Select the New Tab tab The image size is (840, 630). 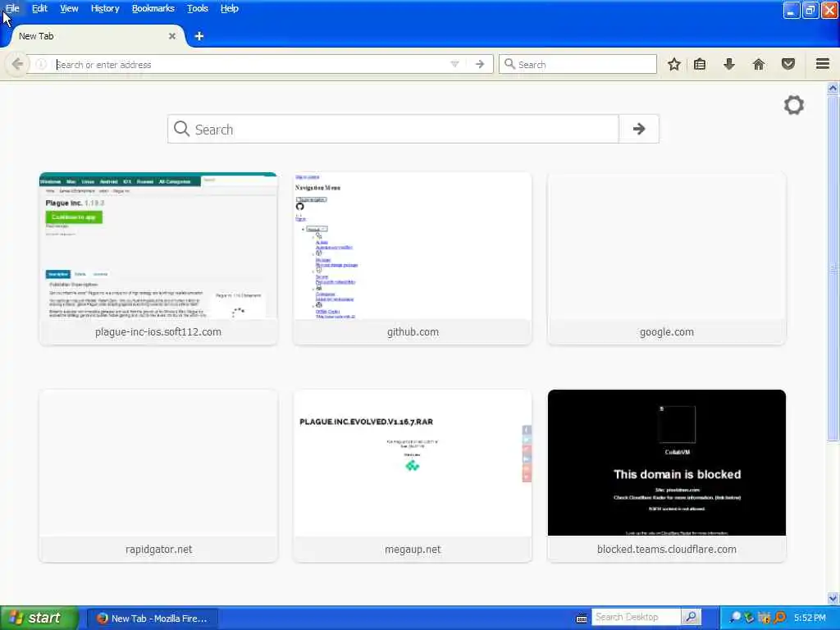pyautogui.click(x=97, y=36)
